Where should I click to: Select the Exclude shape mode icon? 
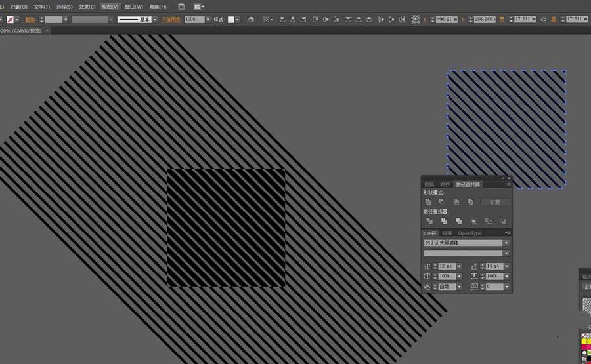[x=470, y=202]
